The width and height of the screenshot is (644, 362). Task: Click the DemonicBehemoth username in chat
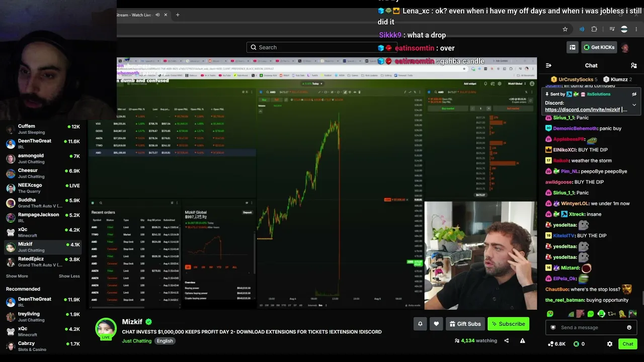point(575,128)
